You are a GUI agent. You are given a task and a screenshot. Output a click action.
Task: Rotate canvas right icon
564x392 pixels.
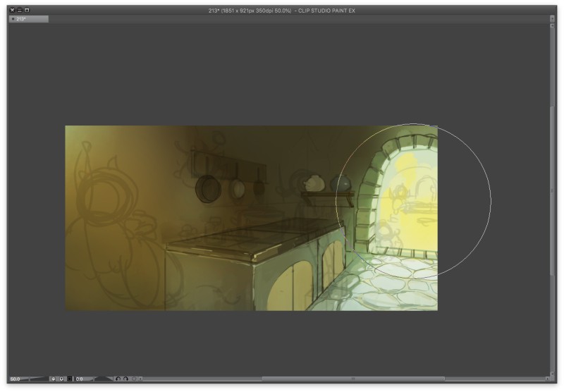click(125, 379)
